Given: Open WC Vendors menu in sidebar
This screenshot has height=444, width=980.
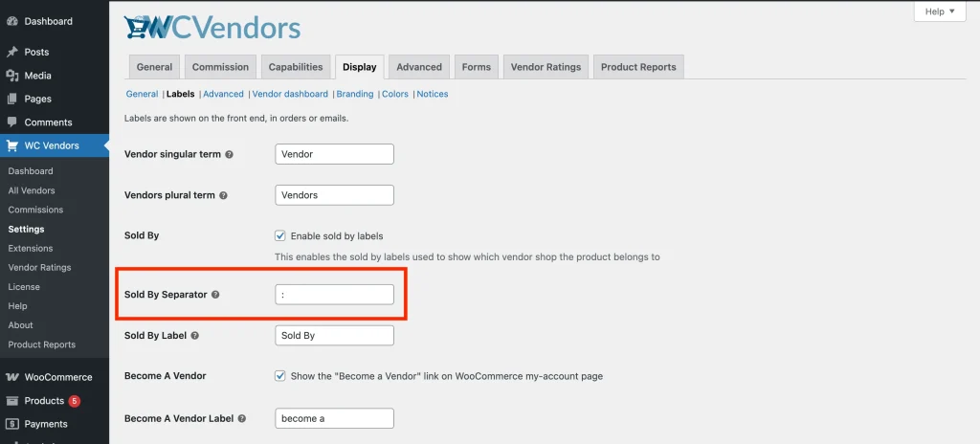Looking at the screenshot, I should (55, 145).
